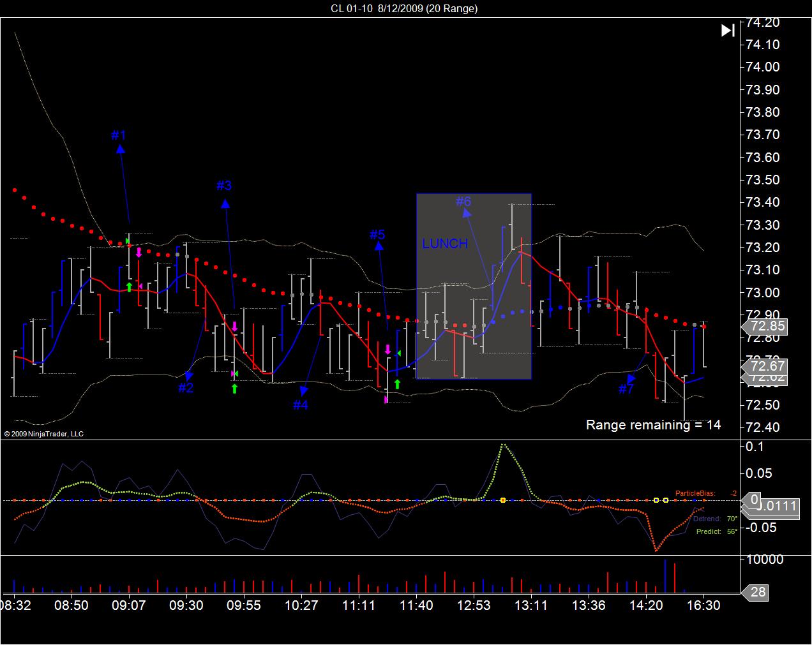Click the skip-to-latest-bar arrow icon
Screen dimensions: 812x645
pyautogui.click(x=728, y=30)
